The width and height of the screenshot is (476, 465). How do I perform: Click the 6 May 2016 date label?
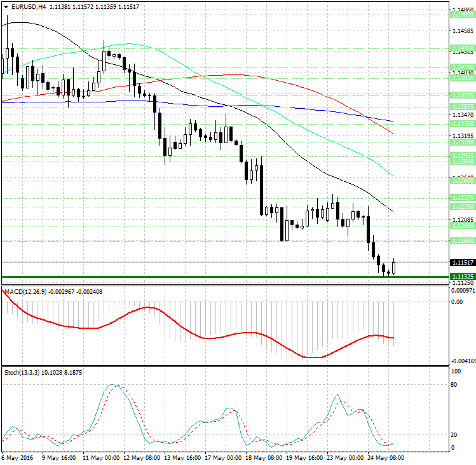[x=18, y=458]
